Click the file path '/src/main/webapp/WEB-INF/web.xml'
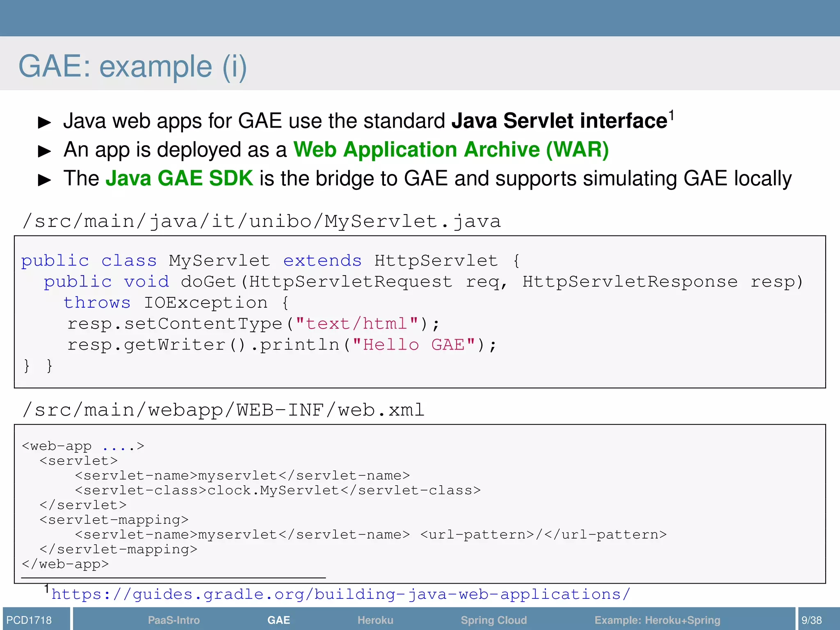 (x=224, y=410)
